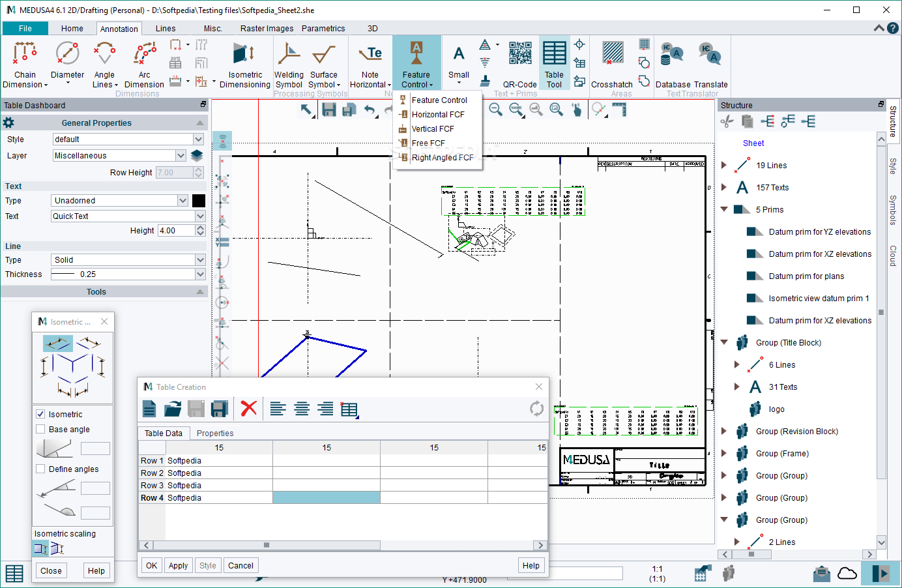
Task: Open the Layer Miscellaneous dropdown
Action: pos(181,156)
